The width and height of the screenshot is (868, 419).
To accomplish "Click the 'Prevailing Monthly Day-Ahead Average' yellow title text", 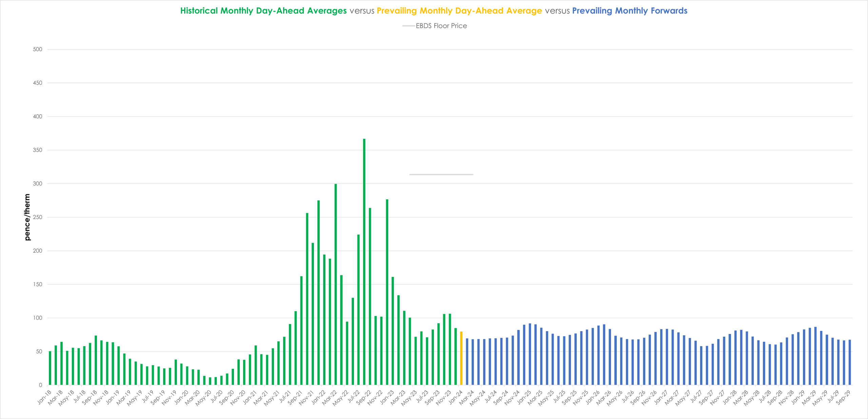I will (459, 11).
